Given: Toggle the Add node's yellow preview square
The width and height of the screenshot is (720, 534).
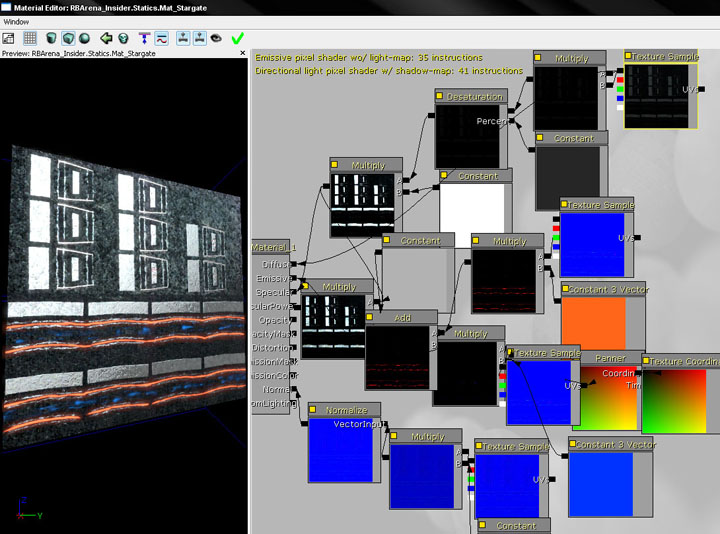Looking at the screenshot, I should pyautogui.click(x=370, y=317).
